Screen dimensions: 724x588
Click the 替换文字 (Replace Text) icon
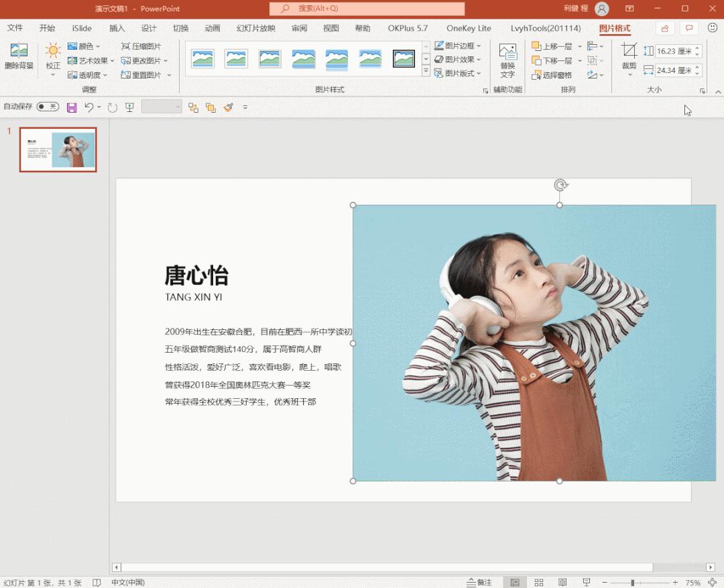click(x=507, y=57)
